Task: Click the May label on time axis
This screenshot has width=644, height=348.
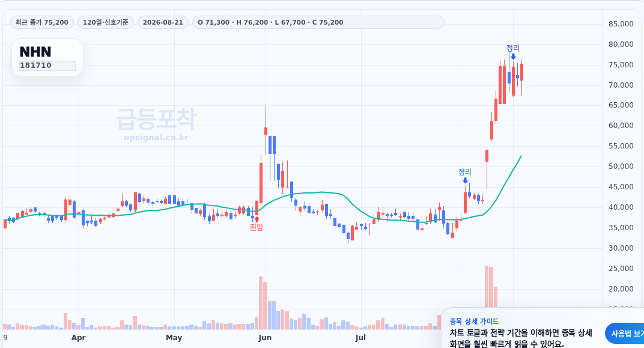Action: [174, 338]
